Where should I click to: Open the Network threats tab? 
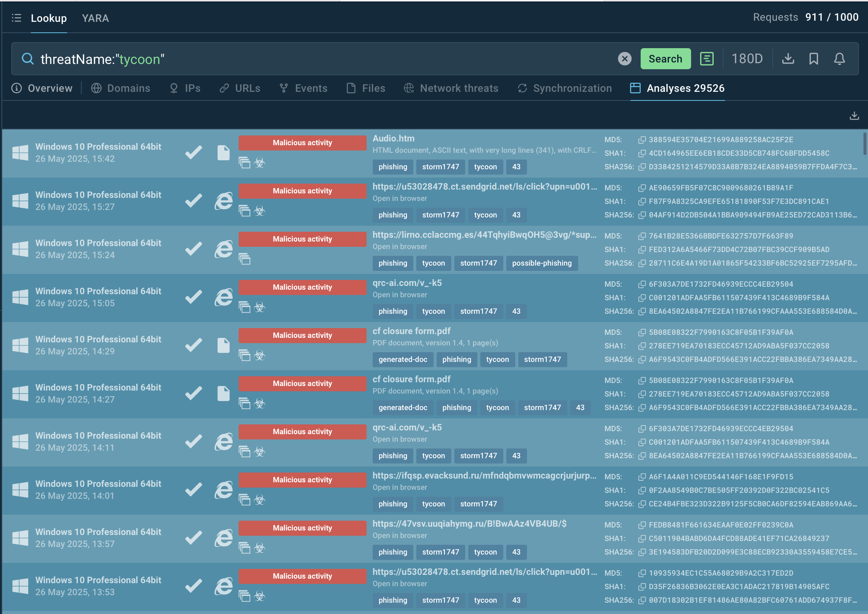pos(451,88)
